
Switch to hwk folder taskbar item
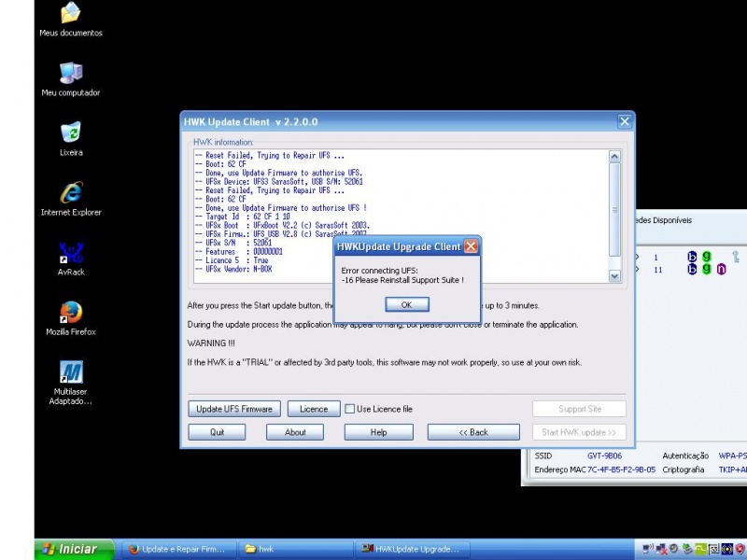pyautogui.click(x=295, y=549)
